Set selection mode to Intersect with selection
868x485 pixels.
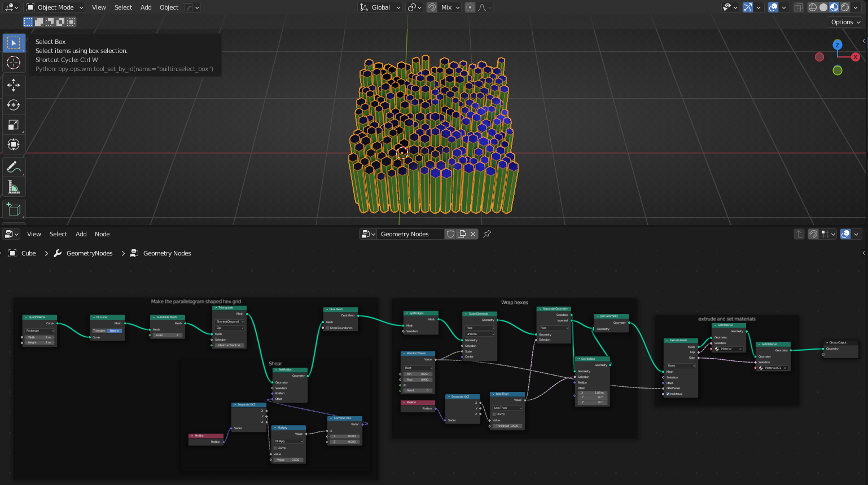(71, 22)
